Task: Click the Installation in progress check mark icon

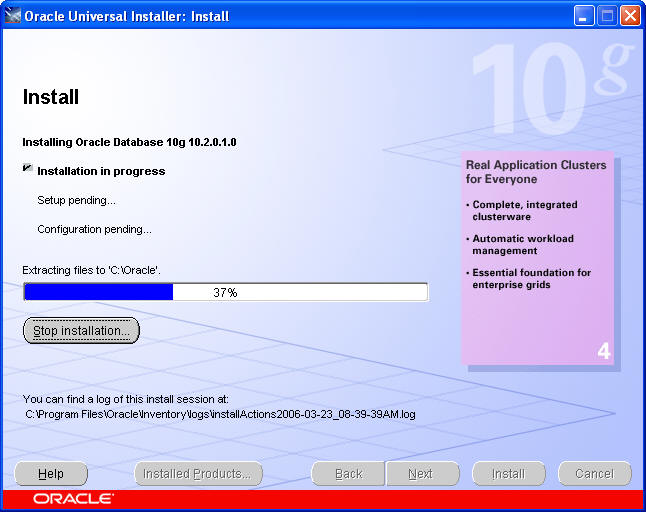Action: click(x=28, y=170)
